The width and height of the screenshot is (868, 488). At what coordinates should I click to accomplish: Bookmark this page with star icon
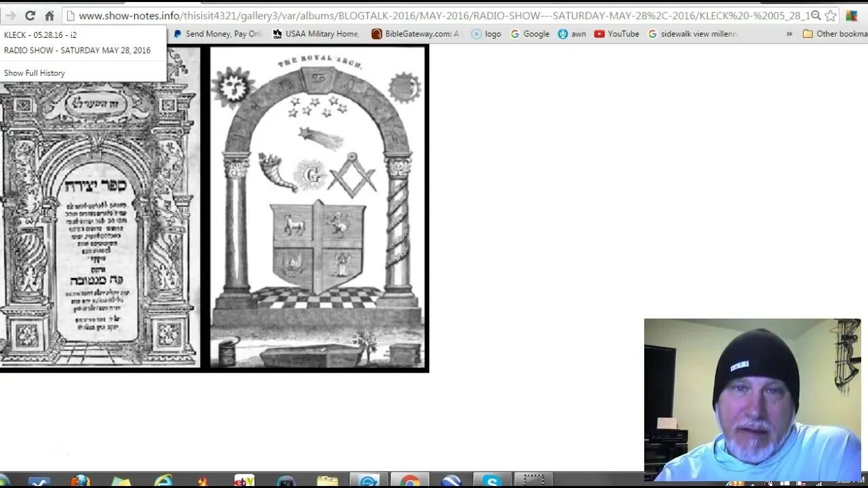coord(831,16)
